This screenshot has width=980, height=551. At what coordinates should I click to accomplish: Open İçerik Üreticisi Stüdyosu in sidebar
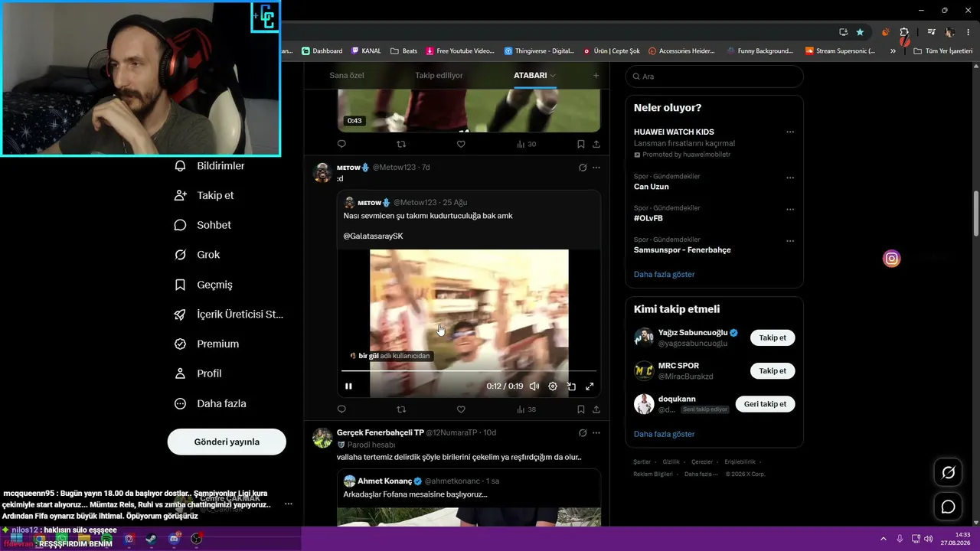[229, 315]
